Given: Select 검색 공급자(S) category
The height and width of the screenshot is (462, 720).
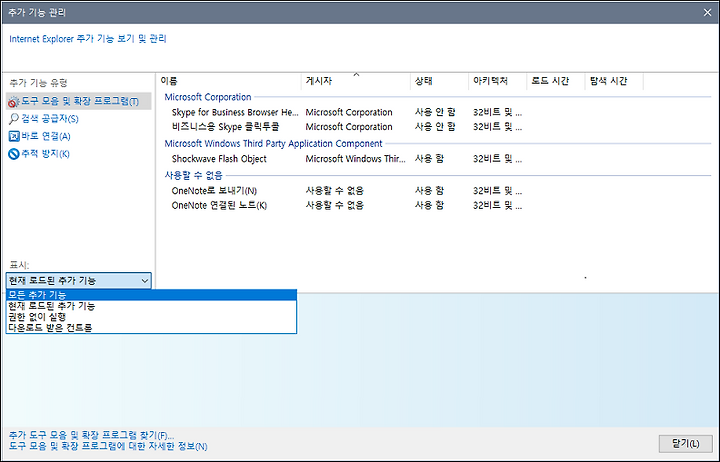Looking at the screenshot, I should click(x=49, y=118).
